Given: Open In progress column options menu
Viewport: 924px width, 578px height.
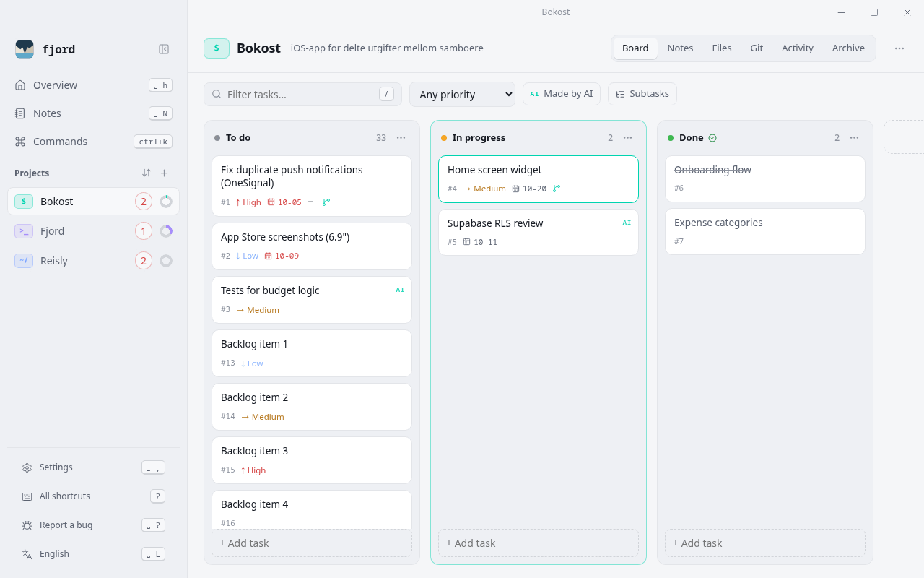Looking at the screenshot, I should pyautogui.click(x=628, y=137).
